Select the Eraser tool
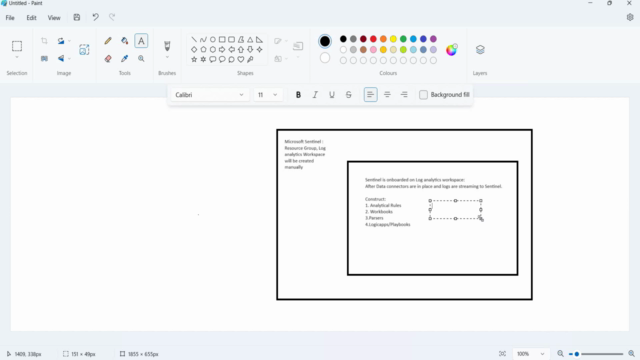The image size is (640, 360). tap(108, 58)
